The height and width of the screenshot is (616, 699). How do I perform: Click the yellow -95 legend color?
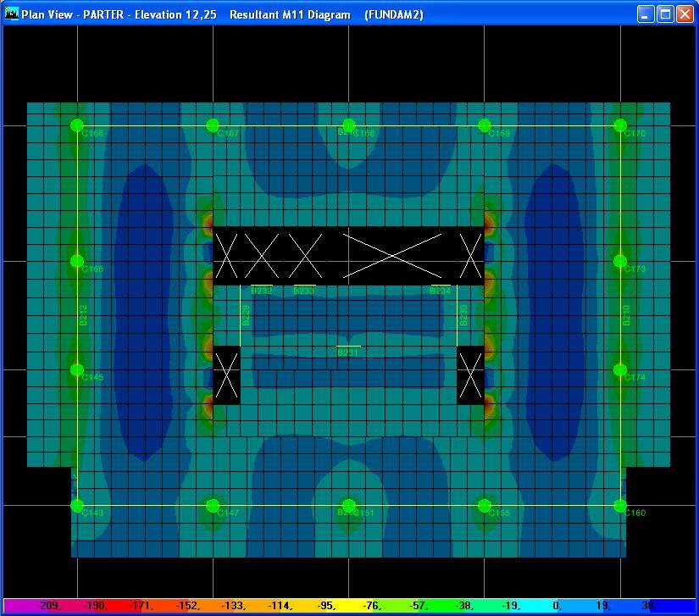[328, 606]
